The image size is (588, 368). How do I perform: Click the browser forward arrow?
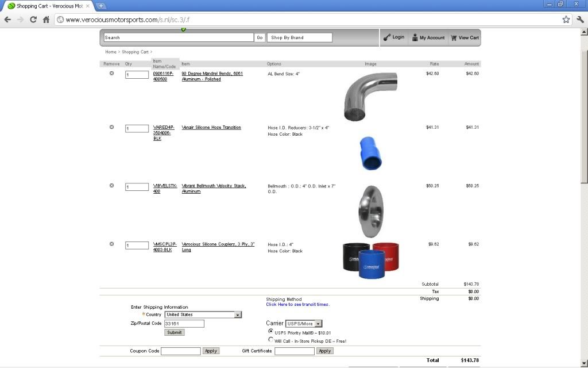pos(20,20)
